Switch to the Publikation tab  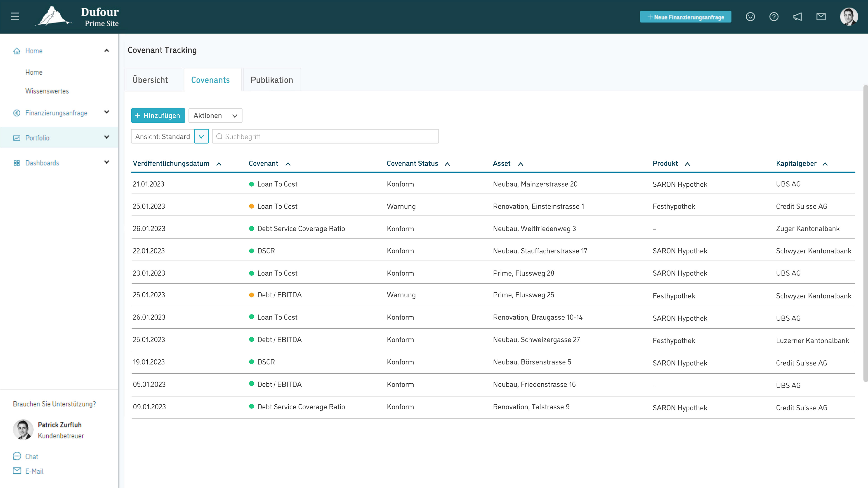(271, 80)
